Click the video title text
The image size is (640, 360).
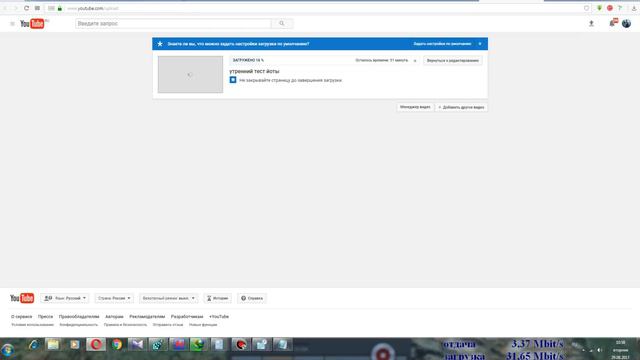click(254, 71)
